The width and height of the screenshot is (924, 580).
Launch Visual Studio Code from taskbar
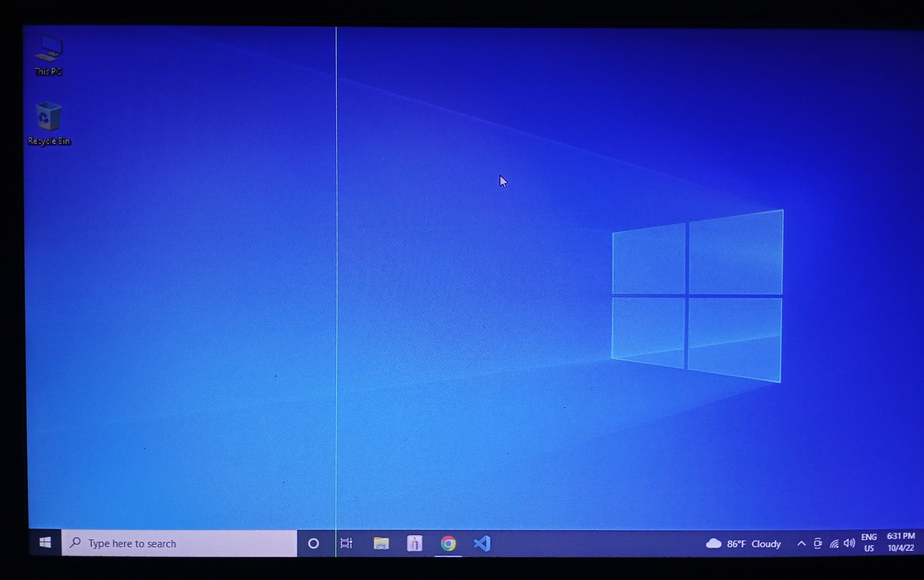482,544
